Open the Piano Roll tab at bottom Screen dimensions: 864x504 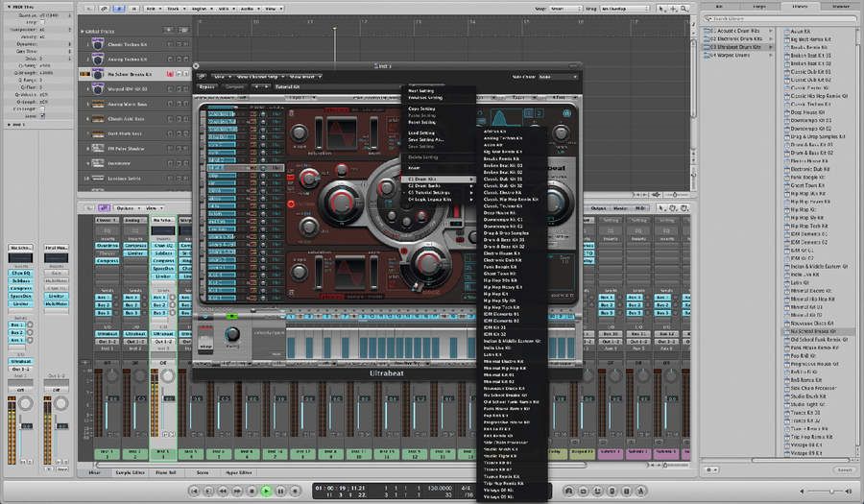click(x=165, y=472)
